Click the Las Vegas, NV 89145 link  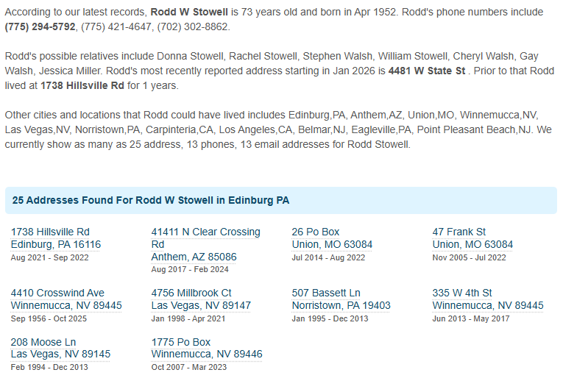(60, 354)
